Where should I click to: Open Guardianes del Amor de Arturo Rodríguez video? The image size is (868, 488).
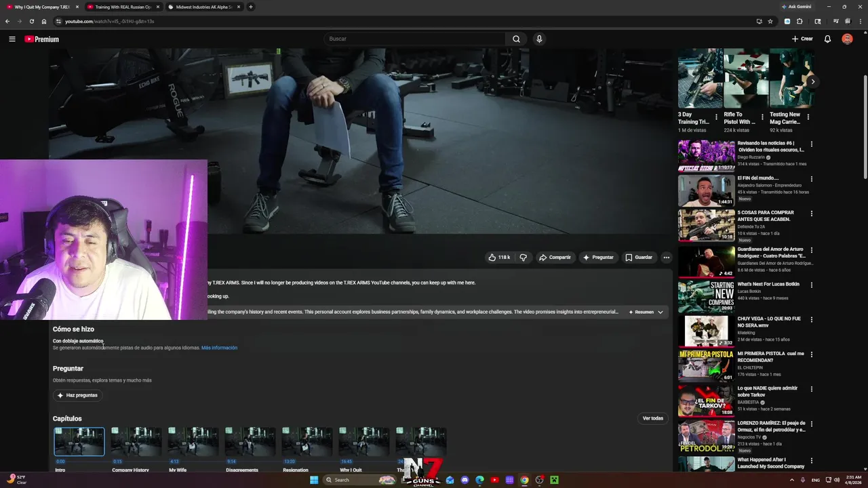(706, 261)
